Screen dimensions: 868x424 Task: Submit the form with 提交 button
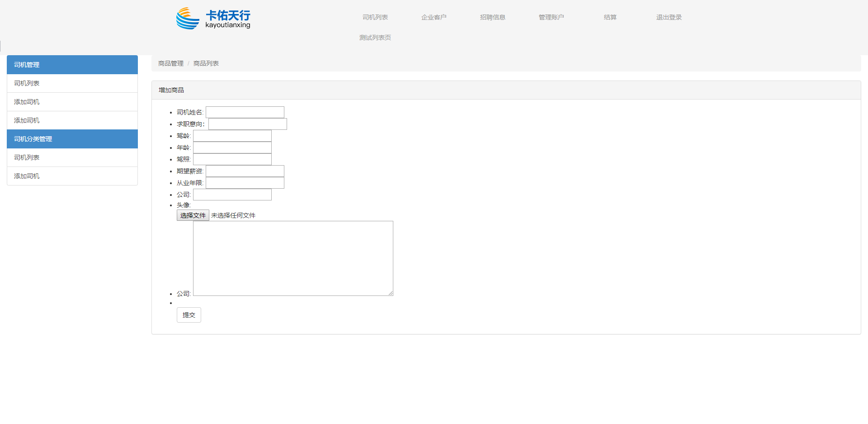[189, 315]
